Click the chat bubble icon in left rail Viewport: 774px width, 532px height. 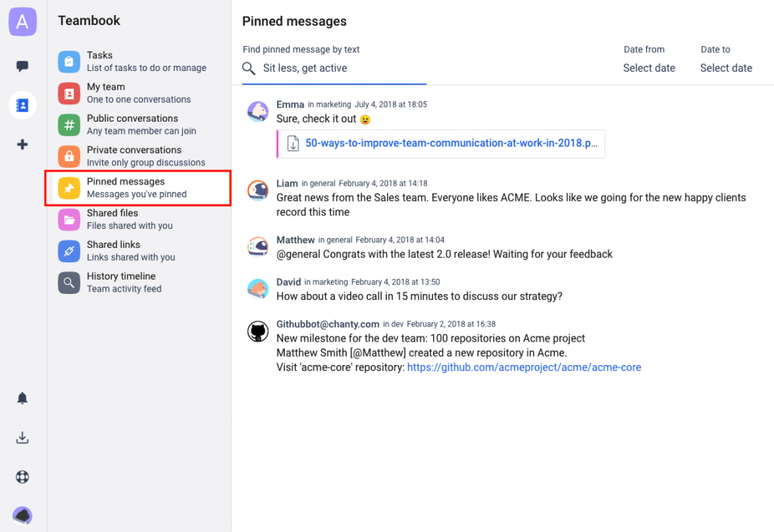(x=22, y=66)
